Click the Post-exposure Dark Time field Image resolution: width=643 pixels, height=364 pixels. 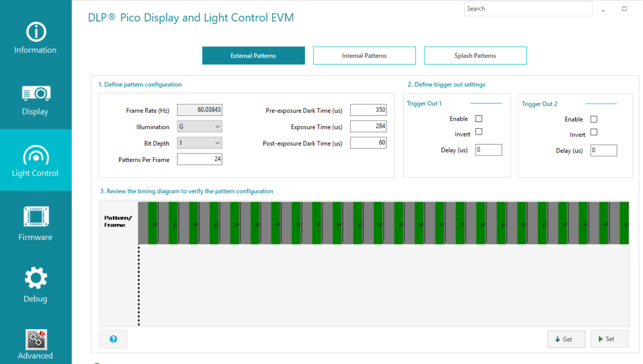tap(368, 143)
